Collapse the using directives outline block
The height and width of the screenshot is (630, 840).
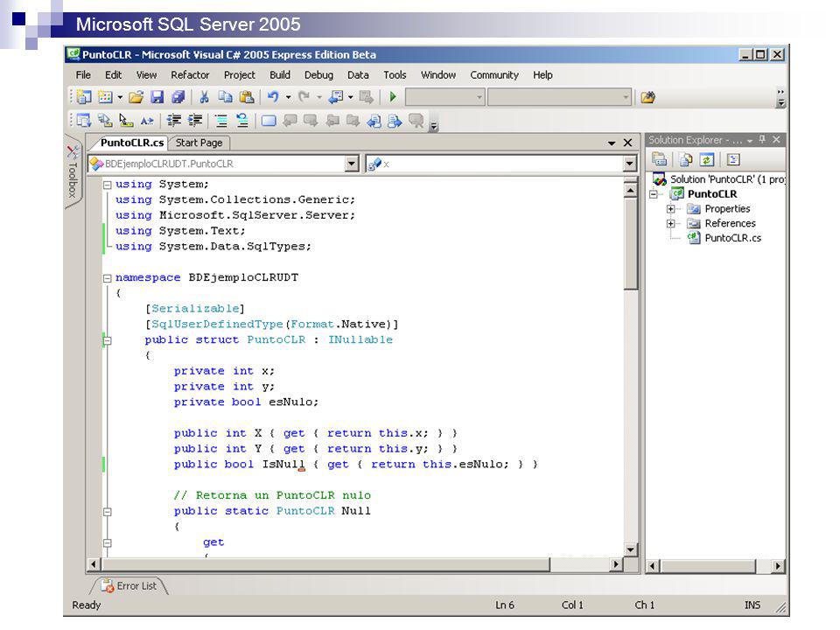tap(107, 185)
